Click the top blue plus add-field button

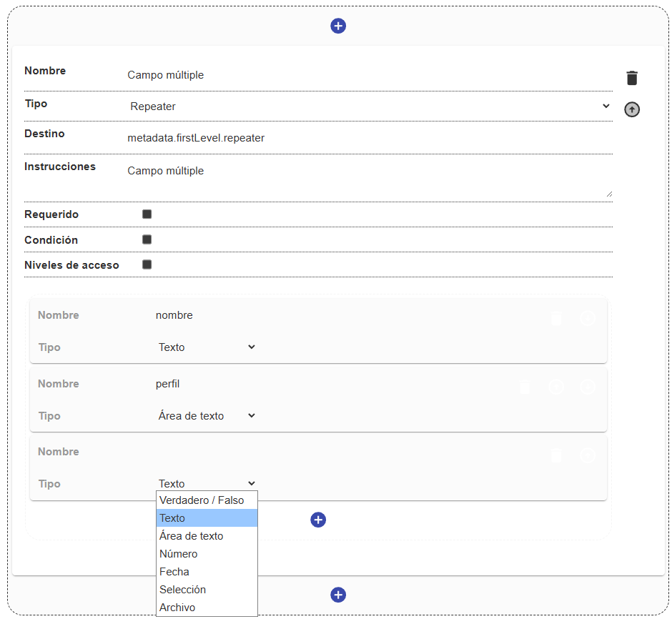click(x=338, y=26)
